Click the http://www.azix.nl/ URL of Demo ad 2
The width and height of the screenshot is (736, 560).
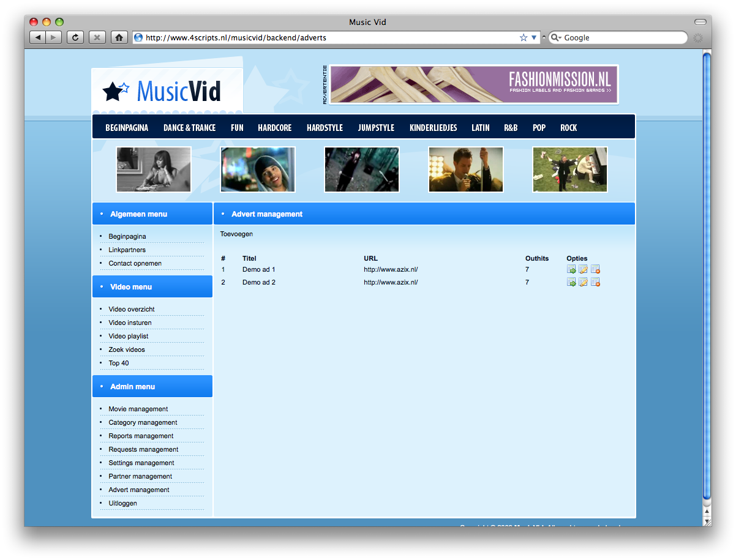[x=391, y=282]
